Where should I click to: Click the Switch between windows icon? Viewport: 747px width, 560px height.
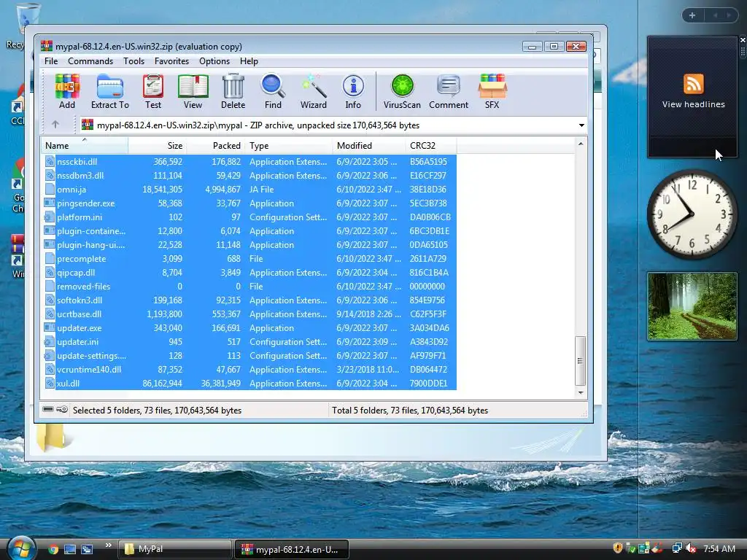click(87, 549)
